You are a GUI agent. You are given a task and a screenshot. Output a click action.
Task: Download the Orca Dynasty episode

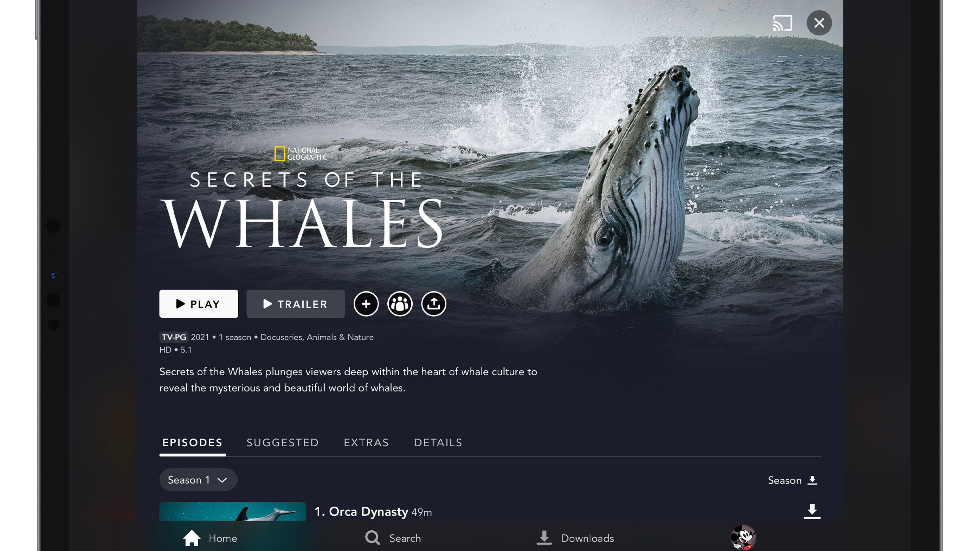coord(812,511)
